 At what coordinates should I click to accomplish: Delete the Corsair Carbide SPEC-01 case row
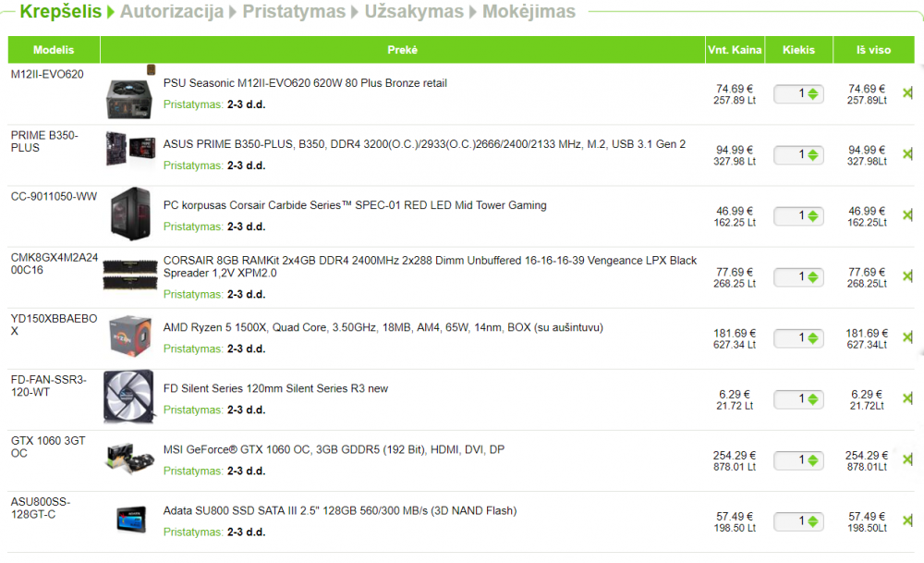click(x=907, y=215)
